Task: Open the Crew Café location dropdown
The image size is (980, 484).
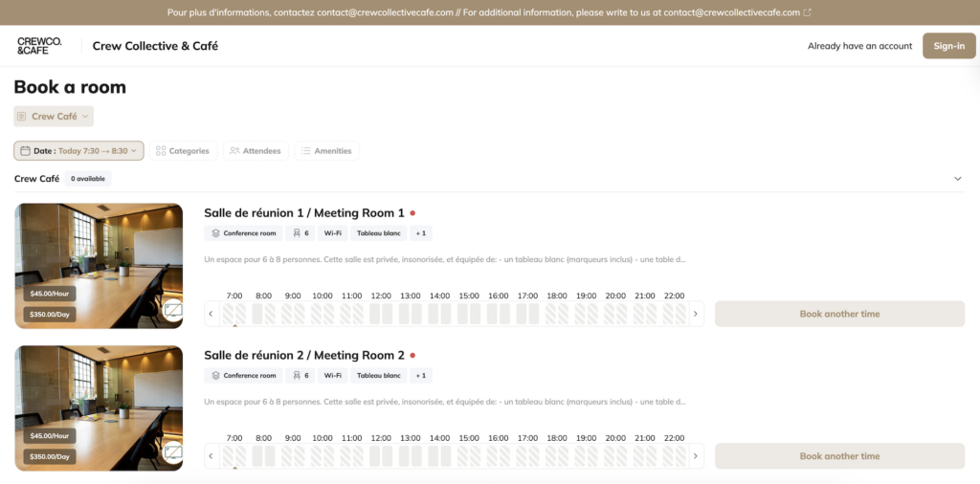Action: pyautogui.click(x=54, y=116)
